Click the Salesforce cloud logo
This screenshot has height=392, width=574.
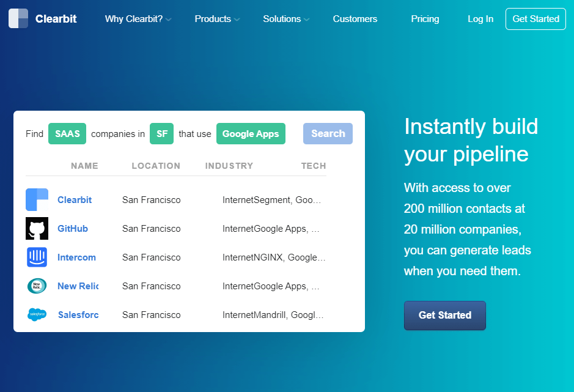(x=37, y=315)
